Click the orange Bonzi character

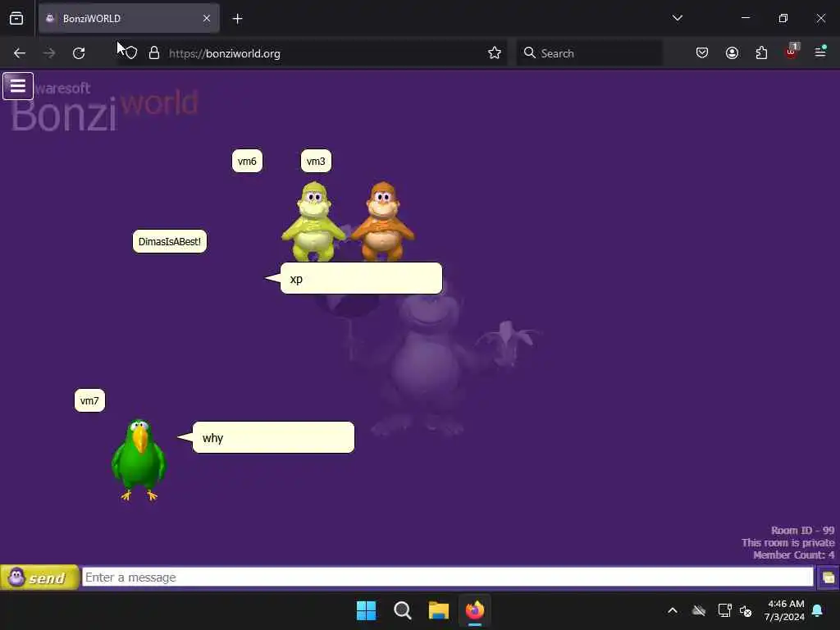(382, 221)
